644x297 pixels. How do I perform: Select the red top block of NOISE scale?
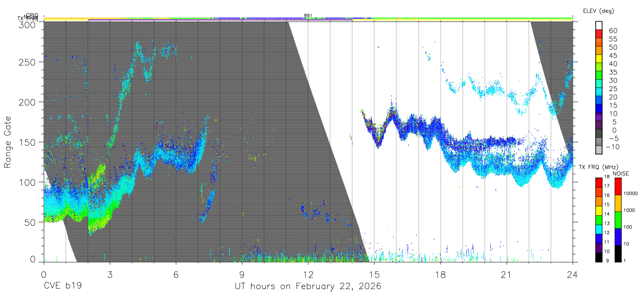click(618, 186)
